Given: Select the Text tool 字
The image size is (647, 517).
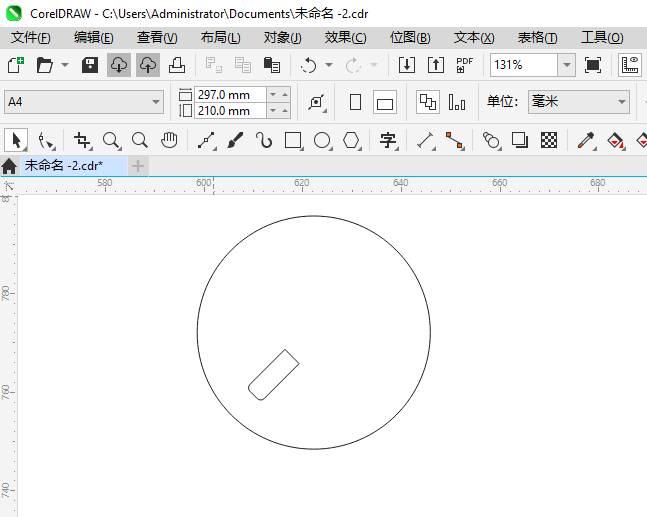Looking at the screenshot, I should click(x=388, y=140).
